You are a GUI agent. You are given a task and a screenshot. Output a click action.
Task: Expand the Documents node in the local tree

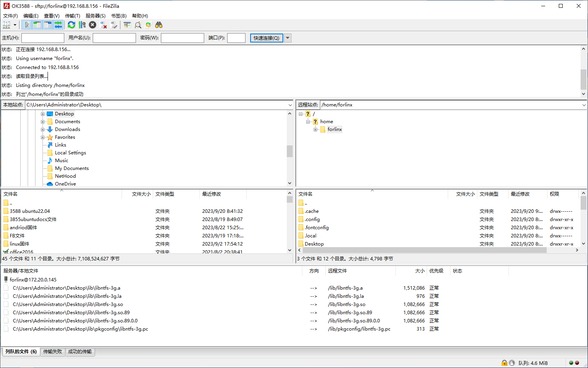click(43, 122)
